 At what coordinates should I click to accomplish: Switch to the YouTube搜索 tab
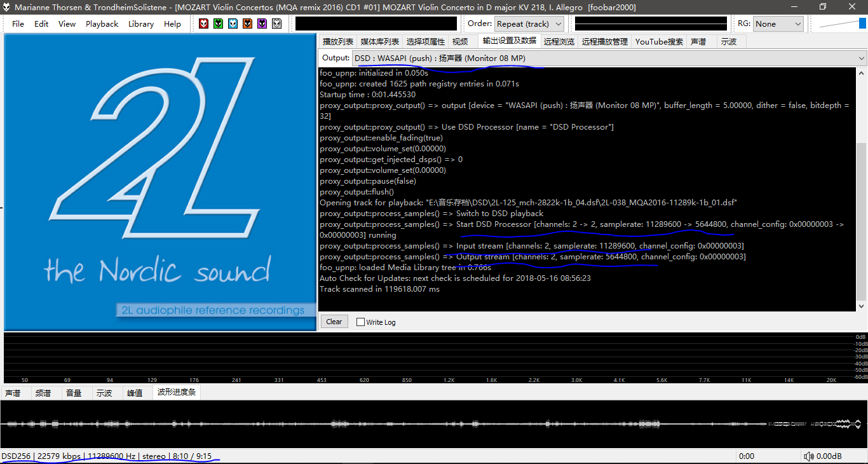[659, 41]
